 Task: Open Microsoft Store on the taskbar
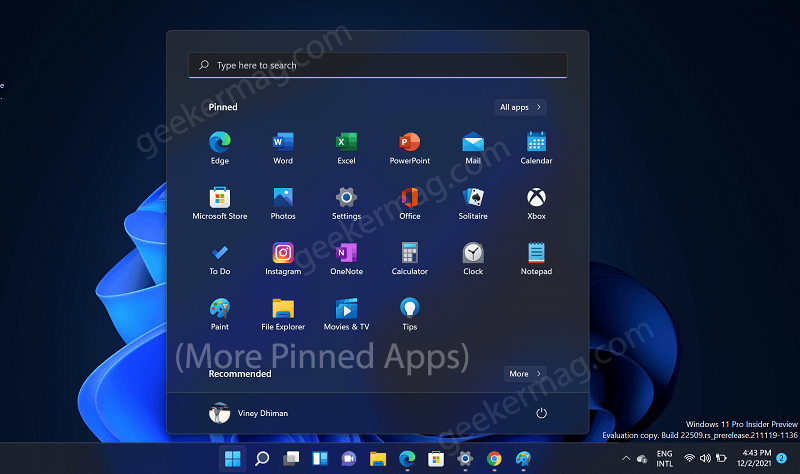click(x=436, y=459)
